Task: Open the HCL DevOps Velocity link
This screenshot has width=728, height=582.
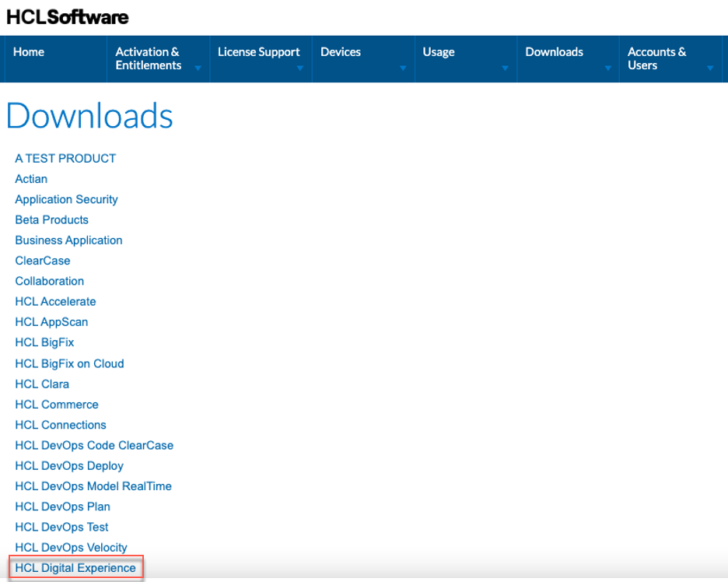Action: [71, 547]
